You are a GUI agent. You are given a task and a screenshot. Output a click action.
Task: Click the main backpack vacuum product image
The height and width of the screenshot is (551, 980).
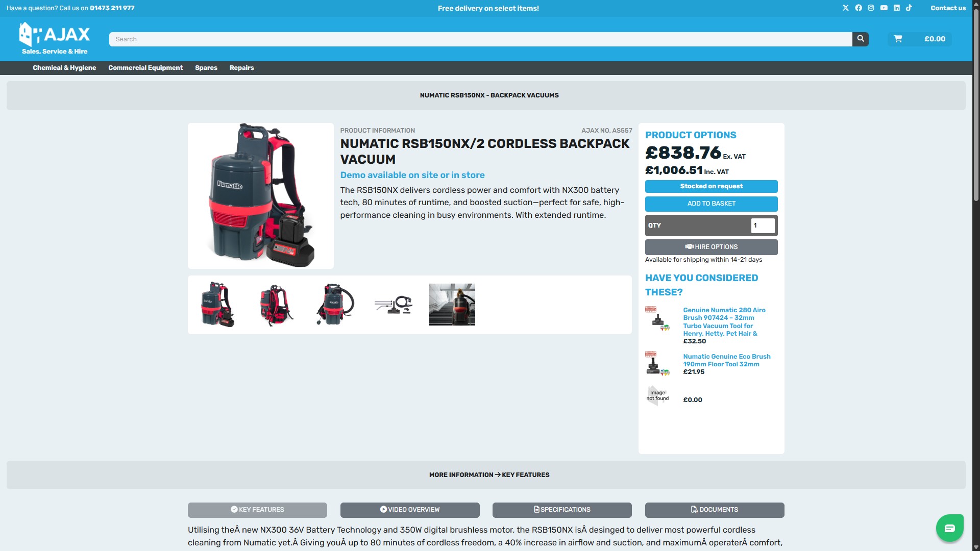(261, 196)
